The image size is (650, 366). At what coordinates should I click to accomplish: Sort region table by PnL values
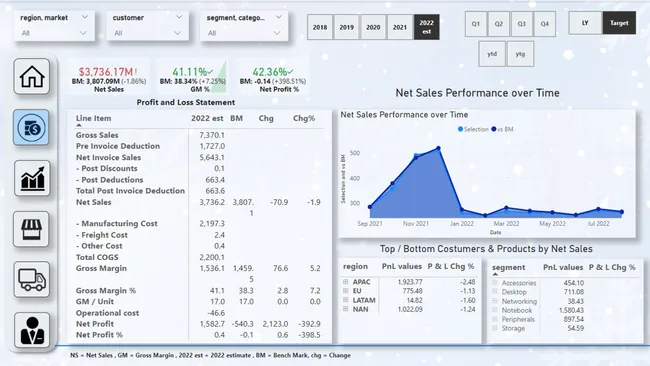click(401, 266)
